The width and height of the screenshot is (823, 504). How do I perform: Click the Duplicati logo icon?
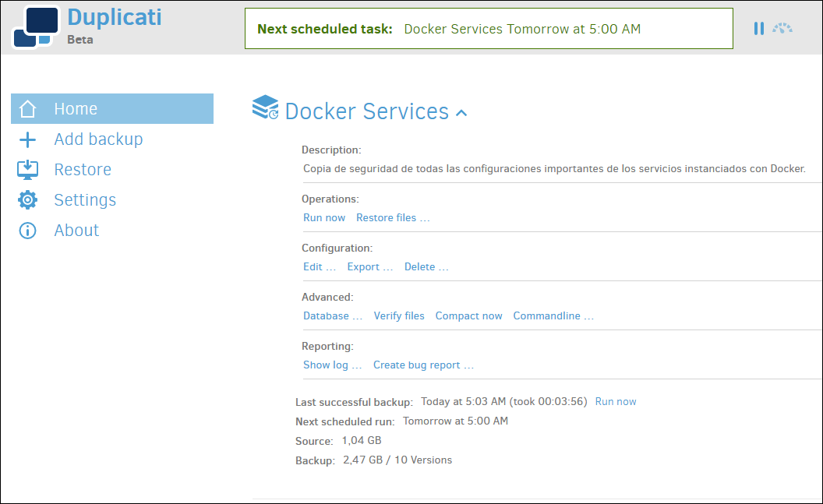36,26
